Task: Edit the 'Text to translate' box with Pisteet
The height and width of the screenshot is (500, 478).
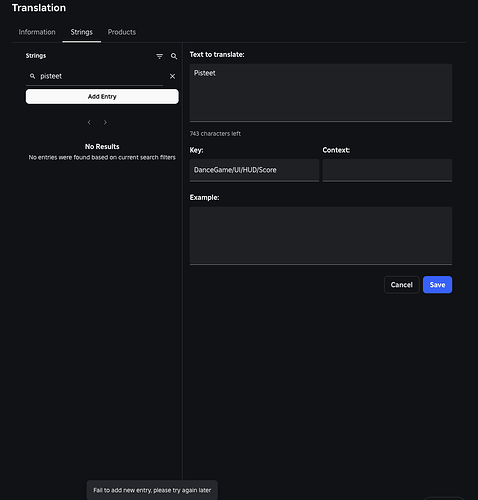Action: pyautogui.click(x=321, y=93)
